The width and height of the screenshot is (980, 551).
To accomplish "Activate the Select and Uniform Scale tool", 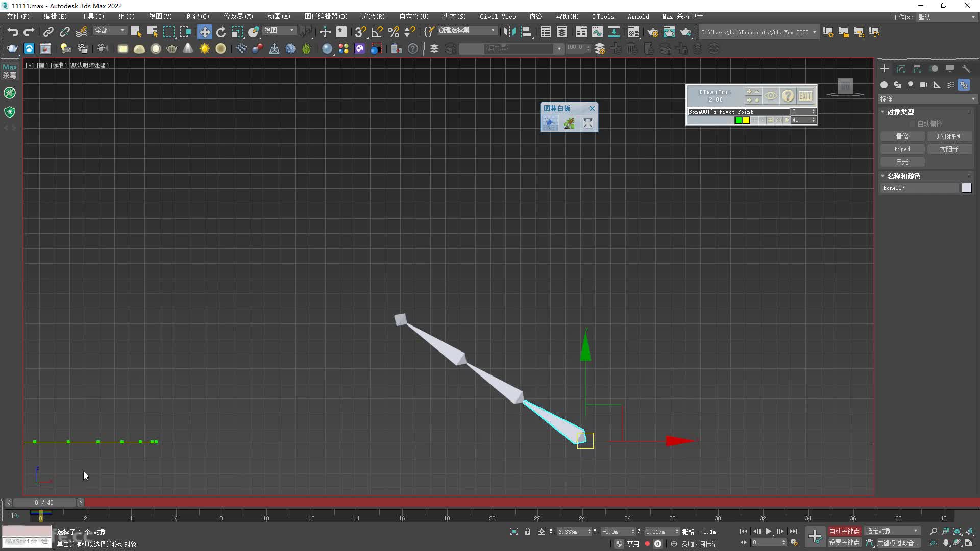I will 237,32.
